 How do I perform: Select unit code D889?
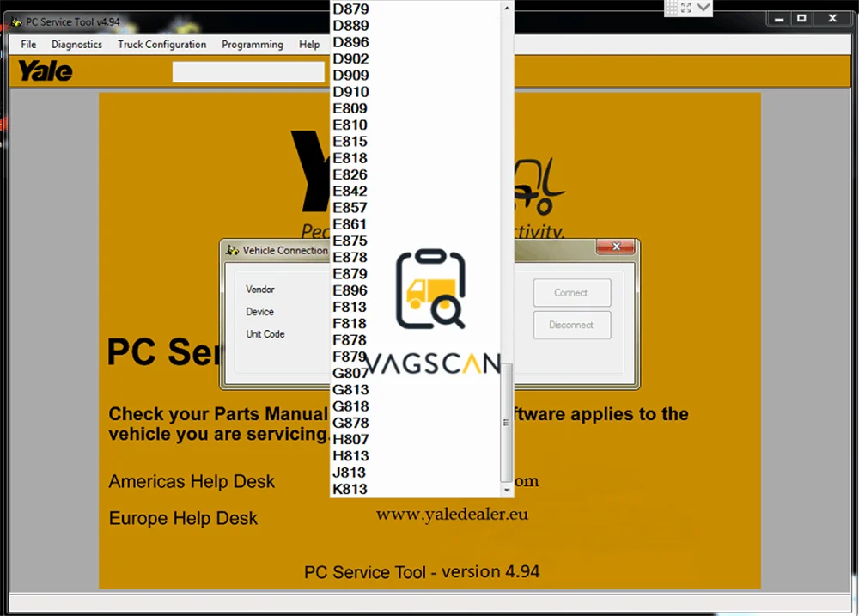[x=415, y=26]
